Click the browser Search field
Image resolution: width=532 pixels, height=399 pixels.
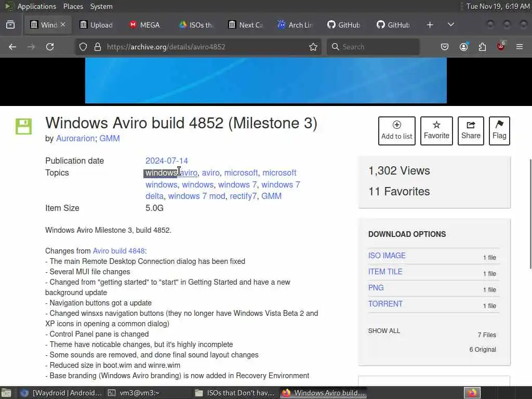[373, 47]
